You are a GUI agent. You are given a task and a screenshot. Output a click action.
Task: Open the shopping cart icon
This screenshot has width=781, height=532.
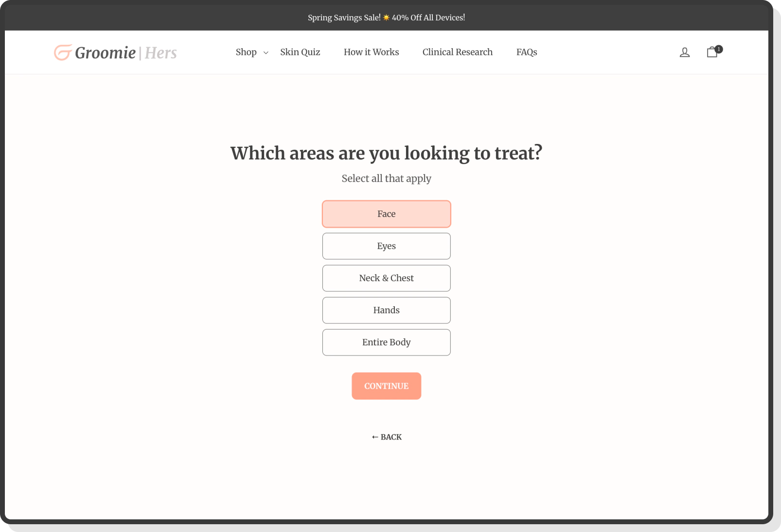click(711, 52)
